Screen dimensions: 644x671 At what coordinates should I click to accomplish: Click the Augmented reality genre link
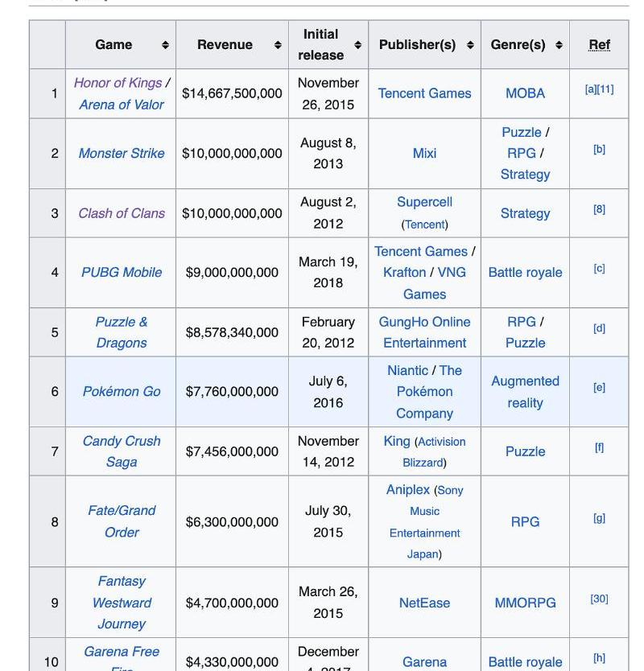525,392
